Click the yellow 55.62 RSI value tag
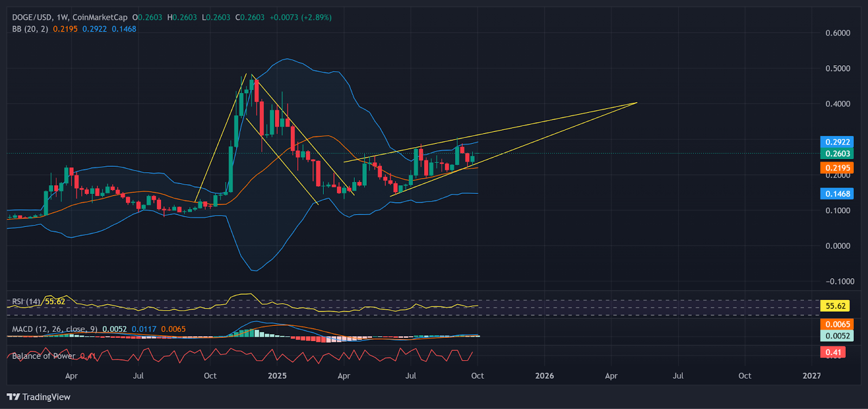This screenshot has width=868, height=409. pyautogui.click(x=835, y=306)
